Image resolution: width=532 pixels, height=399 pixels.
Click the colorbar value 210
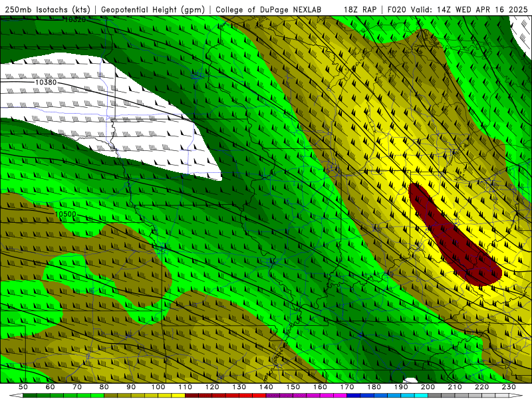tap(455, 387)
